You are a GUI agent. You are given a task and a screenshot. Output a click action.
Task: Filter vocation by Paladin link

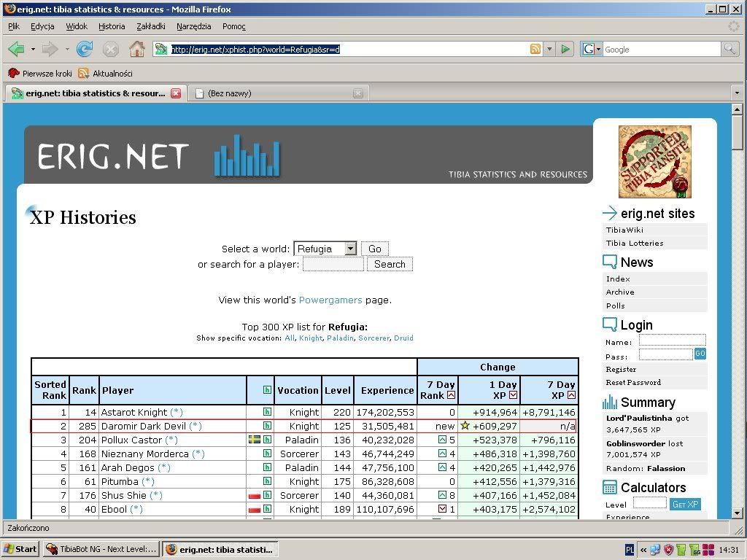(x=340, y=338)
